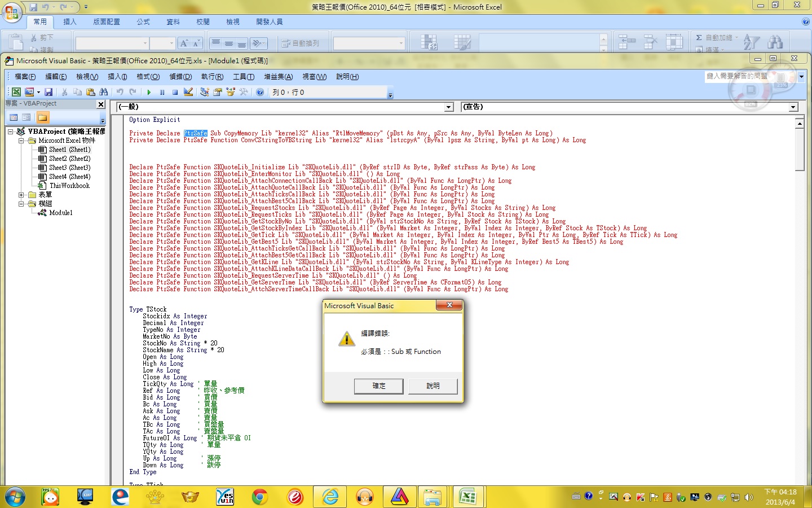Open the 編輯(E) menu
Image resolution: width=812 pixels, height=508 pixels.
click(56, 77)
